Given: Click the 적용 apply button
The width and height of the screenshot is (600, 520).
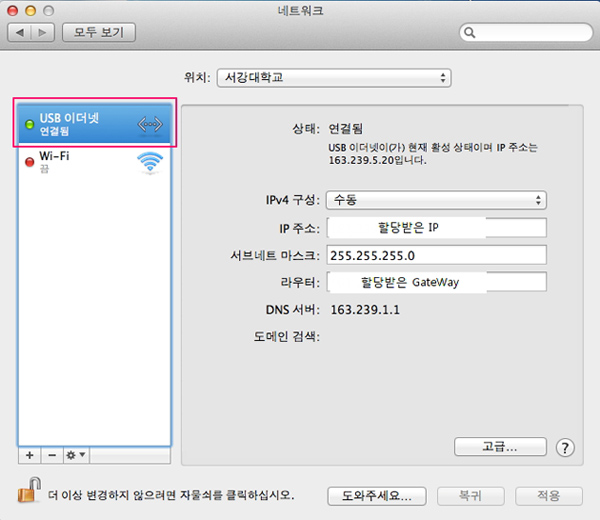Looking at the screenshot, I should pyautogui.click(x=548, y=495).
